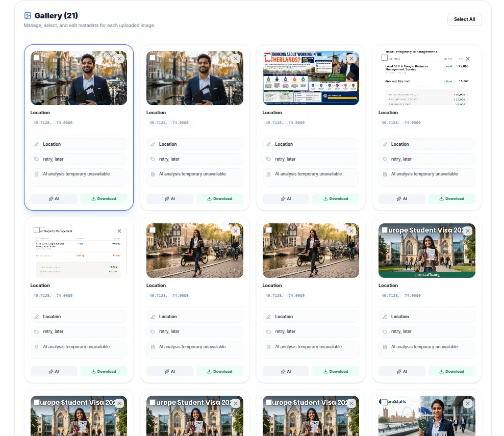Screen dimensions: 504x436
Task: Tick checkbox on the Local SEO invoice card
Action: point(385,58)
